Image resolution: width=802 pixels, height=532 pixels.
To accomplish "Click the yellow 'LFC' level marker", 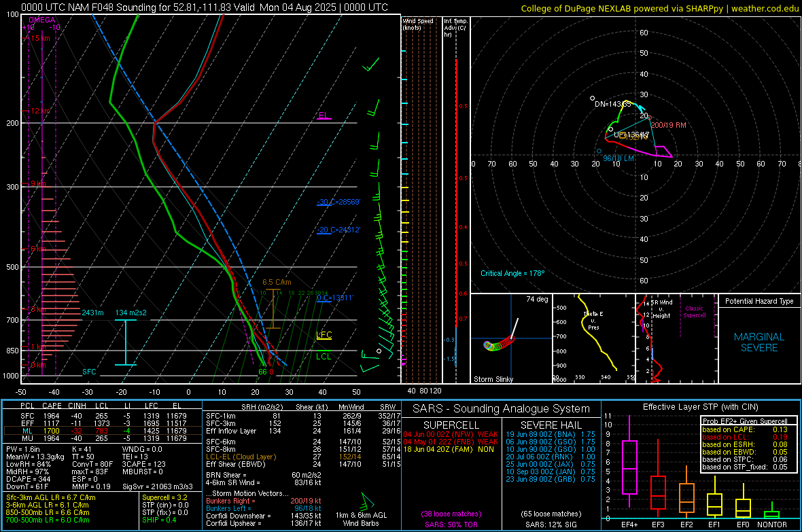I will pos(324,335).
